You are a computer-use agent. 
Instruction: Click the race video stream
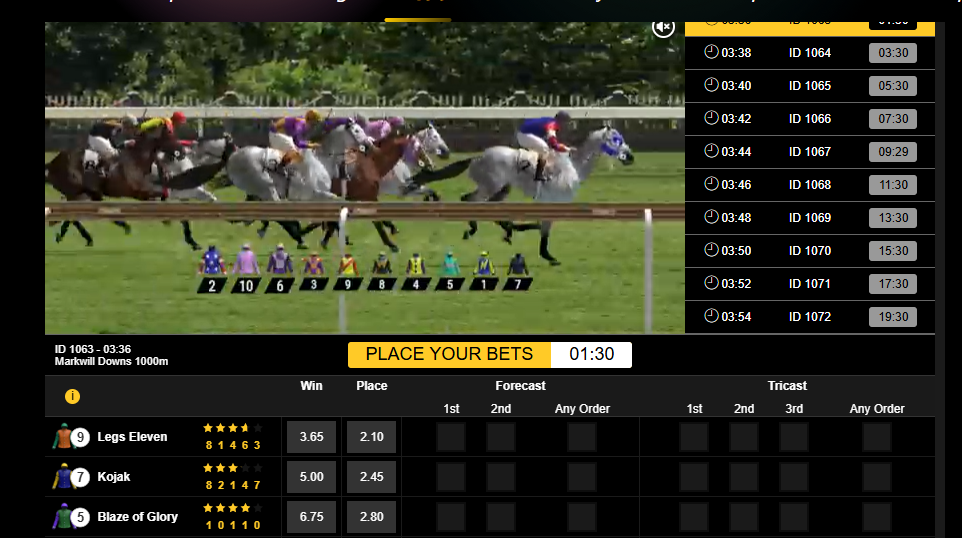coord(365,180)
